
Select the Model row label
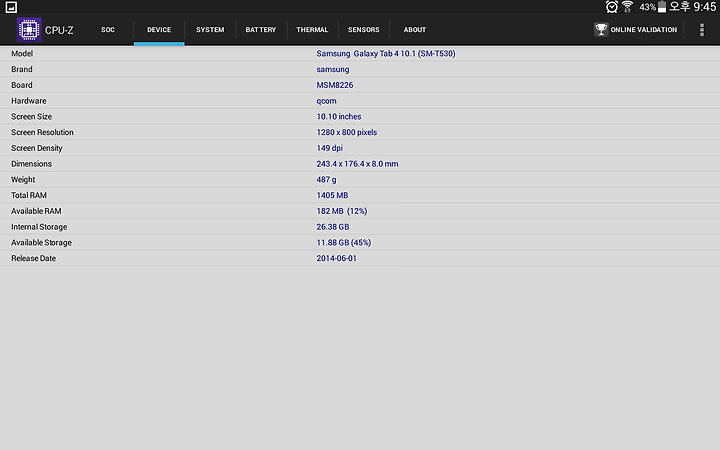click(x=22, y=54)
